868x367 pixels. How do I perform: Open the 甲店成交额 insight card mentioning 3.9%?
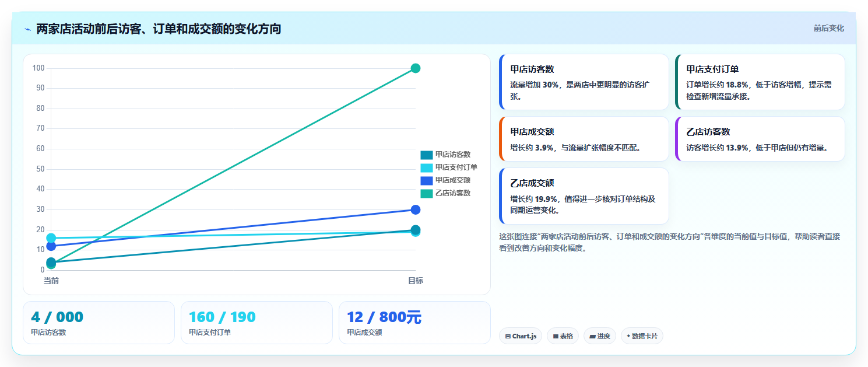click(584, 139)
